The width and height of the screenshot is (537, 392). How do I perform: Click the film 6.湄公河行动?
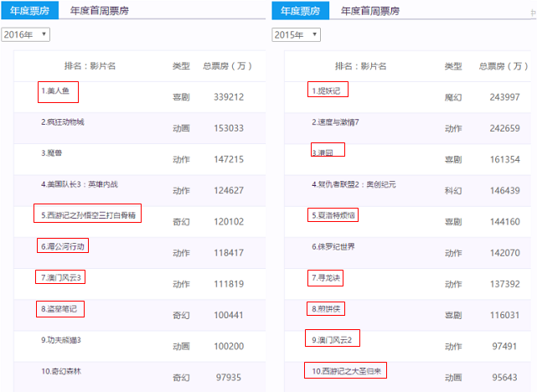(63, 246)
